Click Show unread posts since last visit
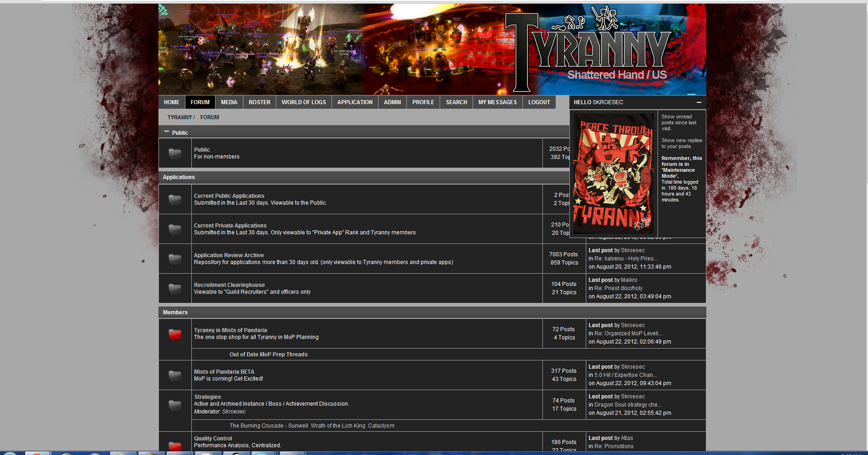The height and width of the screenshot is (455, 868). pyautogui.click(x=679, y=122)
